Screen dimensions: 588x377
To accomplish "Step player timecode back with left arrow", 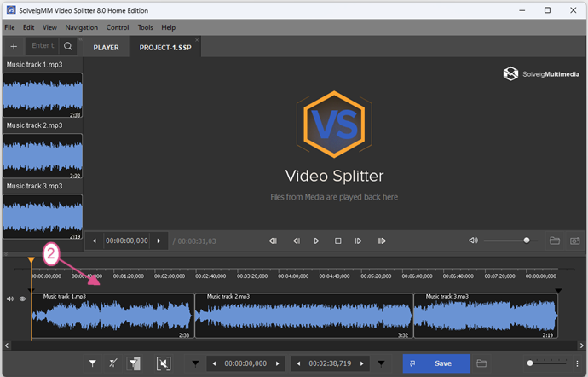I will (95, 241).
